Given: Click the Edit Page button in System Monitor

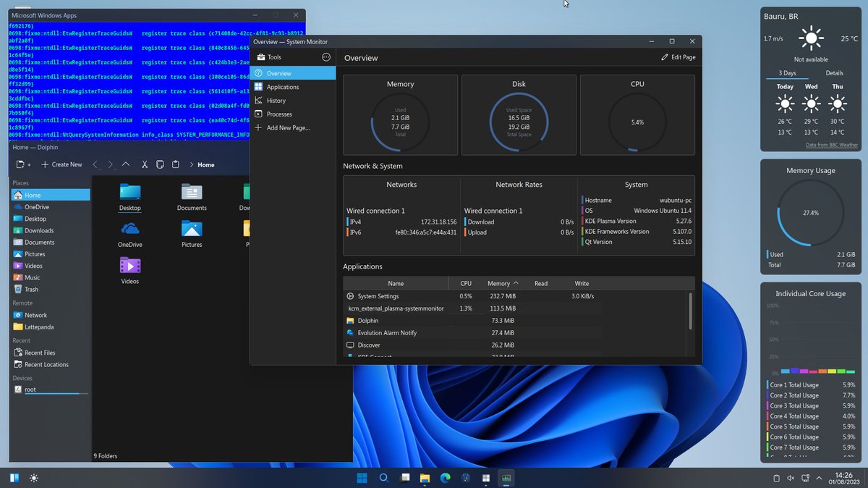Looking at the screenshot, I should 677,56.
